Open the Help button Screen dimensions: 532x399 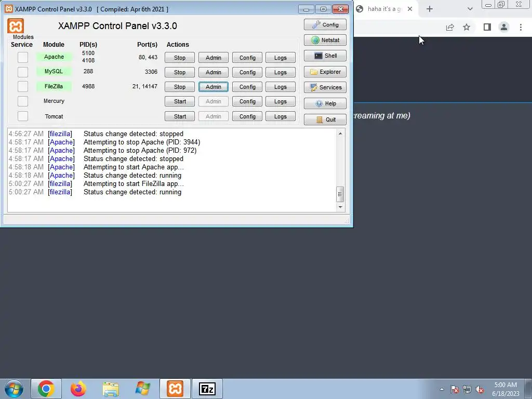tap(325, 103)
